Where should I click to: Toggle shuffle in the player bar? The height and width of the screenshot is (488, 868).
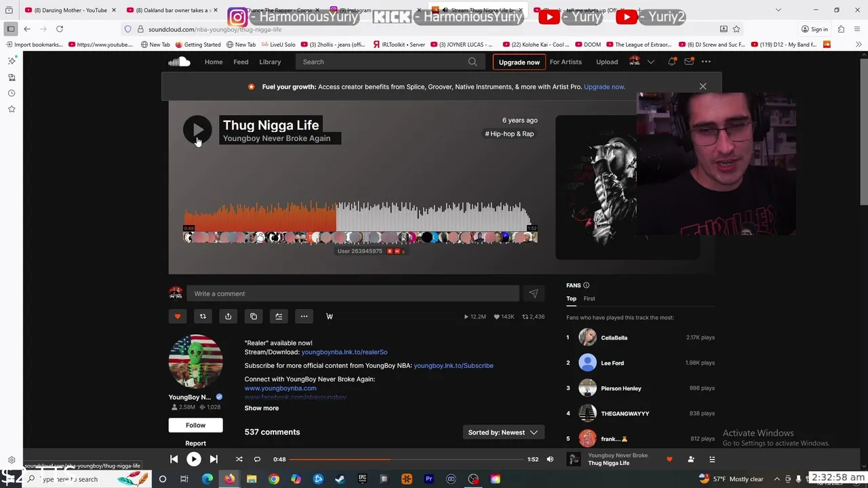(x=239, y=460)
